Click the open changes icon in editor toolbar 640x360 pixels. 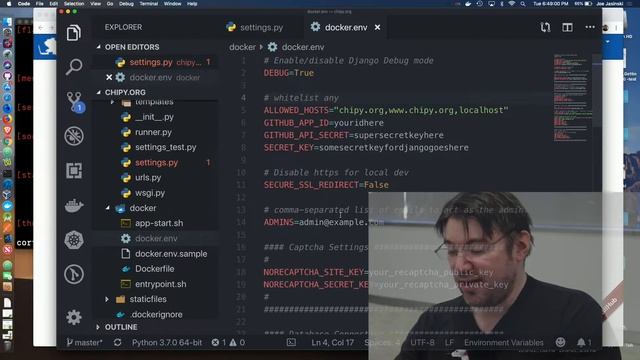[545, 27]
